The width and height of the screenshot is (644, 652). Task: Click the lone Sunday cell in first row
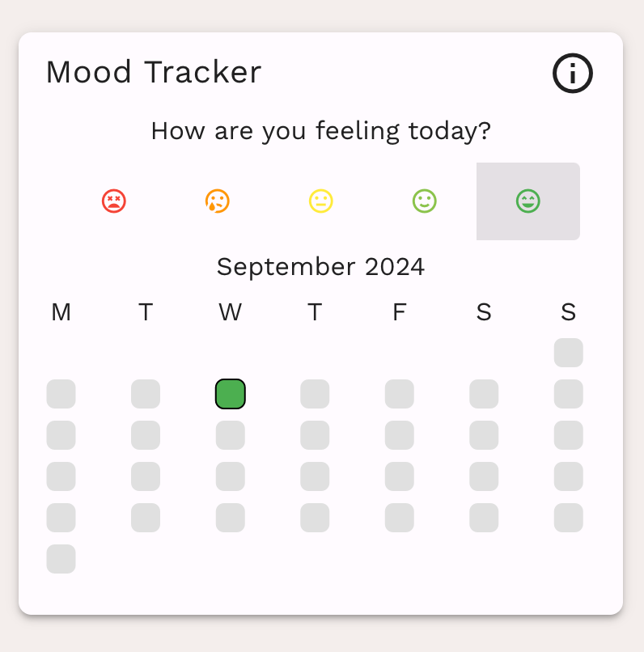(x=568, y=353)
